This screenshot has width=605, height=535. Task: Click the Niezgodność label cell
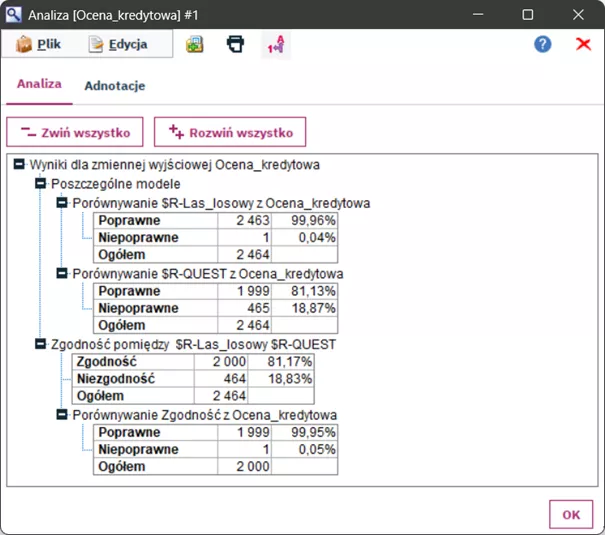[133, 378]
